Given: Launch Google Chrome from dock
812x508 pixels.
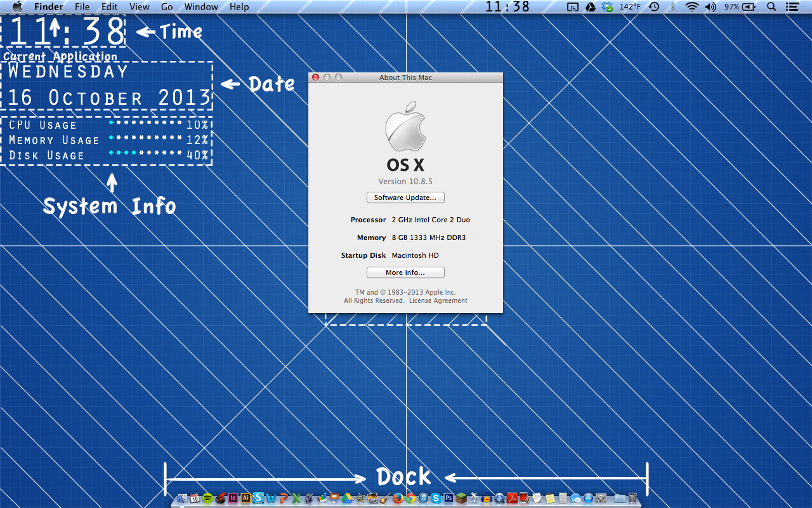Looking at the screenshot, I should 410,498.
